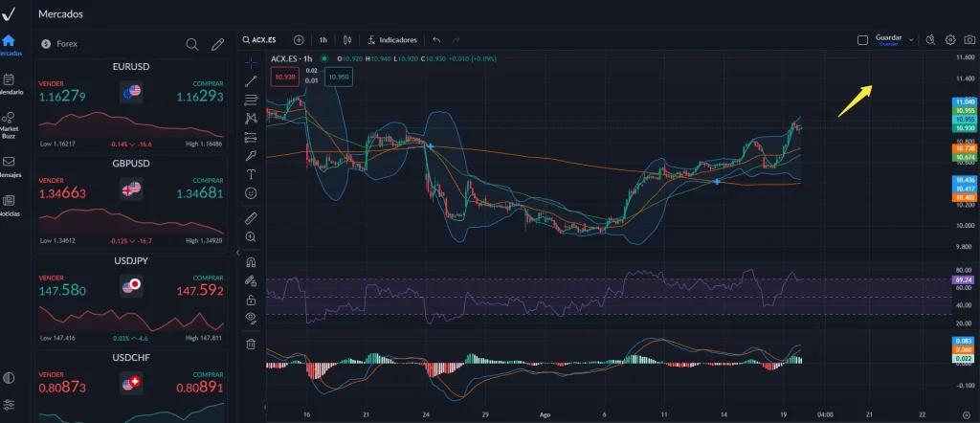Image resolution: width=980 pixels, height=423 pixels.
Task: Click the EURUSD mini sparkline chart
Action: [131, 124]
